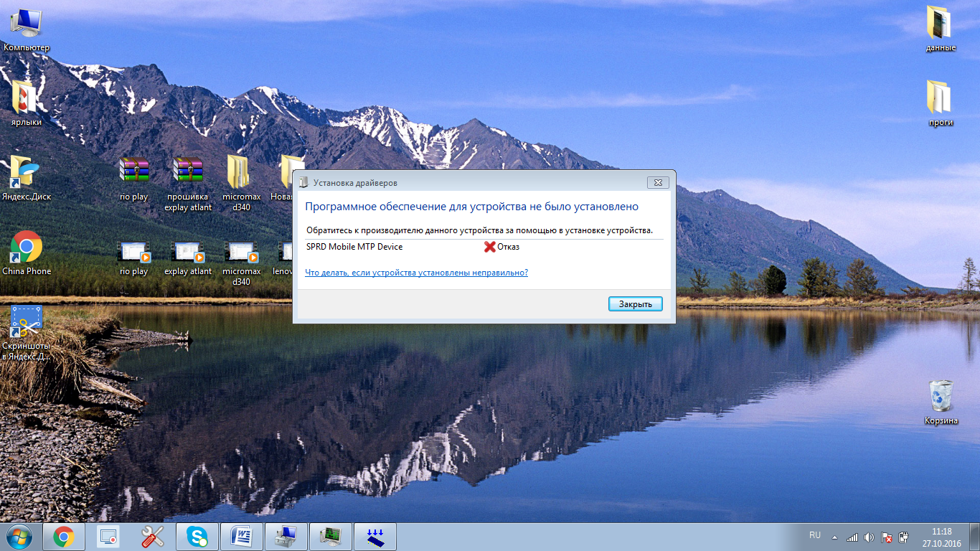Switch the RU input language indicator
This screenshot has height=551, width=980.
coord(815,535)
